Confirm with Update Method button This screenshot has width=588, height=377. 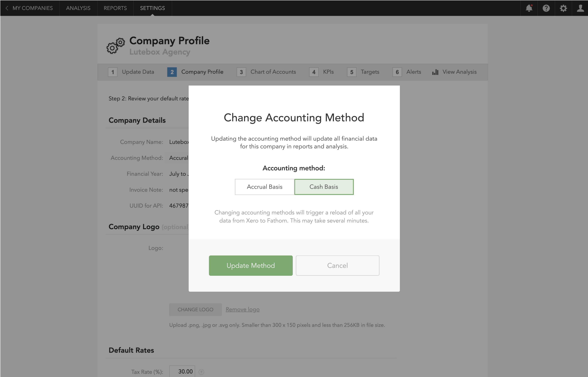pos(251,266)
